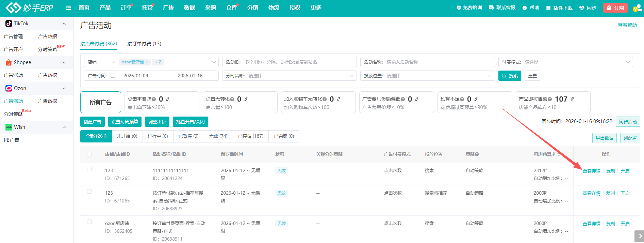Check row with activity ID 20638911
Viewport: 644px width, 243px height.
[x=89, y=222]
